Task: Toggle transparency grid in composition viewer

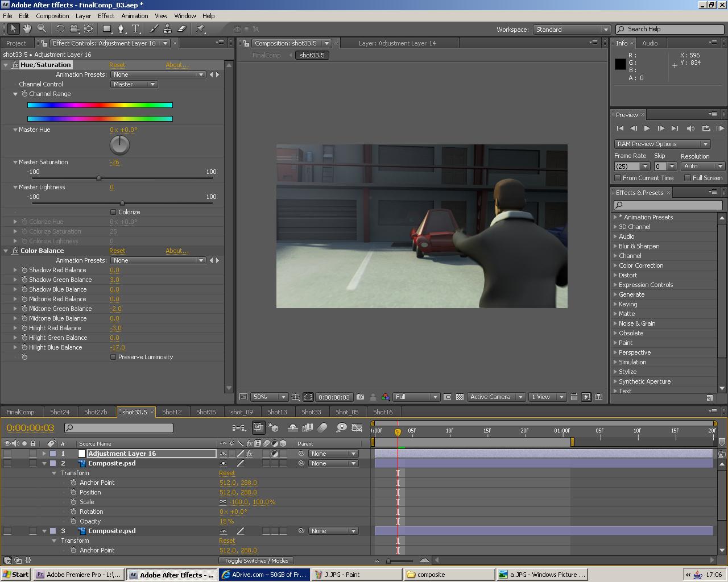Action: pos(460,397)
